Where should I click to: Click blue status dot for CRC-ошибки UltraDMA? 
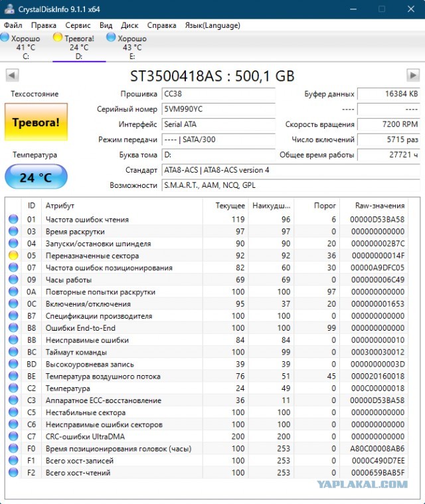[x=13, y=436]
